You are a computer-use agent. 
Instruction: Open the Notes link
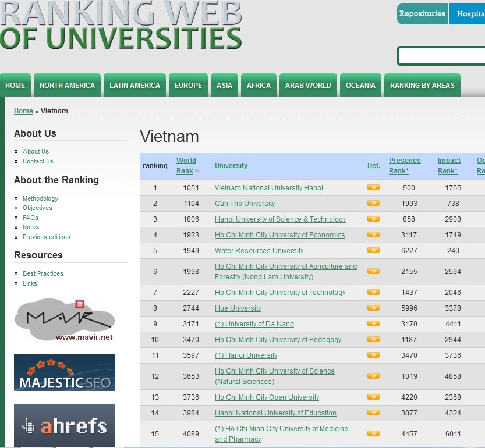click(x=31, y=227)
